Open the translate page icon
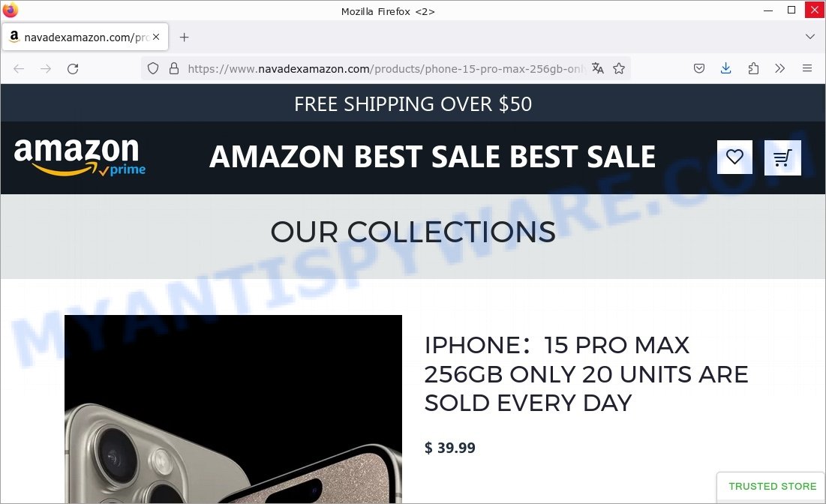 (x=597, y=68)
